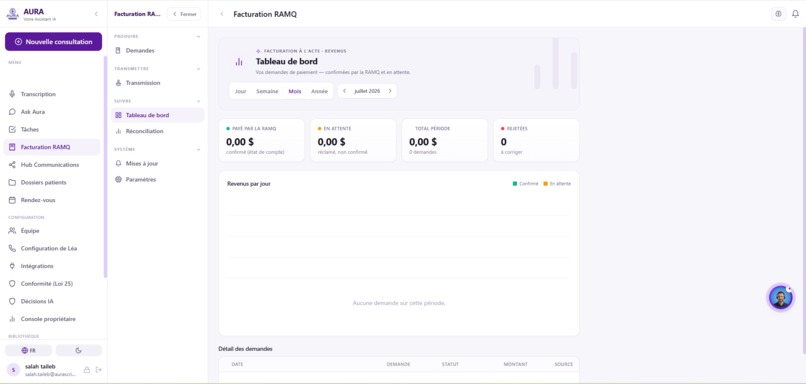Collapse the SUIVRE section chevron
This screenshot has height=384, width=806.
point(198,101)
